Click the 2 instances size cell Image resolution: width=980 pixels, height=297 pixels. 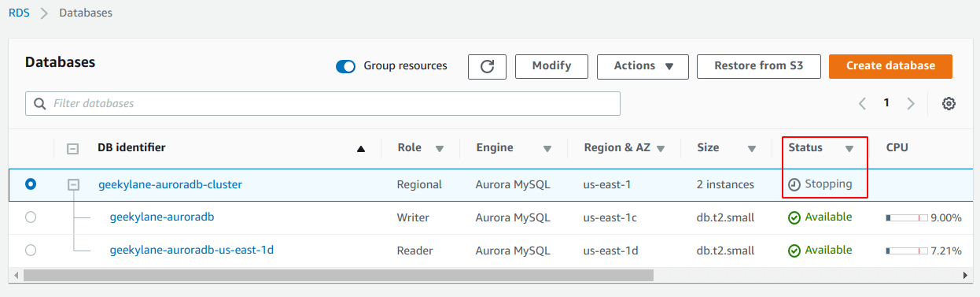(725, 184)
